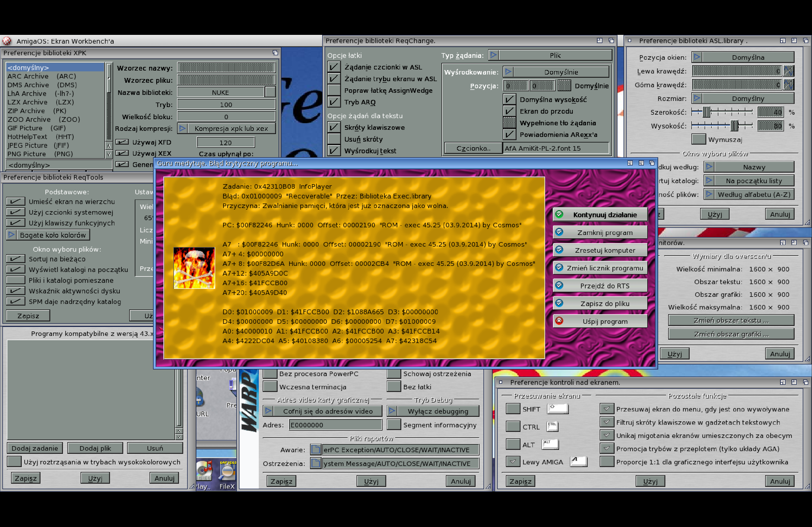Click the music player desktop icon left of FileX
Viewport: 812px width, 527px height.
coord(204,475)
